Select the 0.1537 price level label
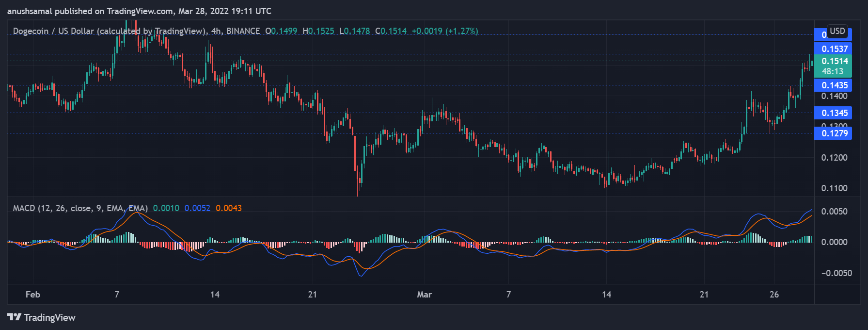The image size is (868, 330). (834, 49)
